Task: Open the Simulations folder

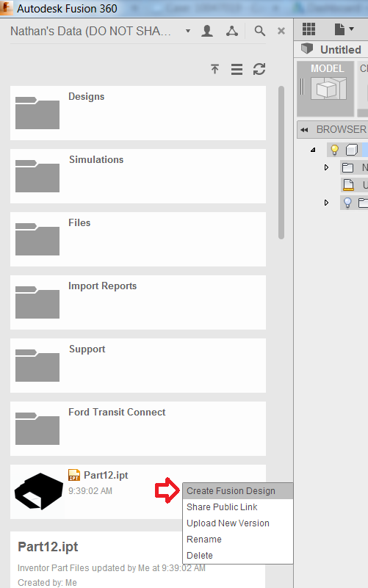Action: pyautogui.click(x=138, y=176)
